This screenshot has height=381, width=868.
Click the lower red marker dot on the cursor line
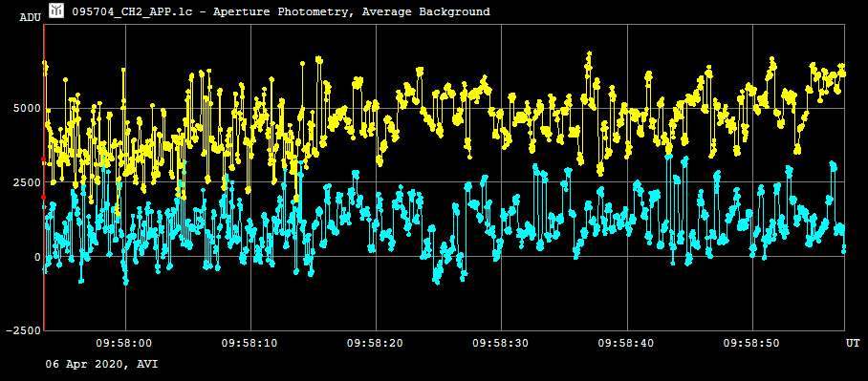click(x=43, y=197)
